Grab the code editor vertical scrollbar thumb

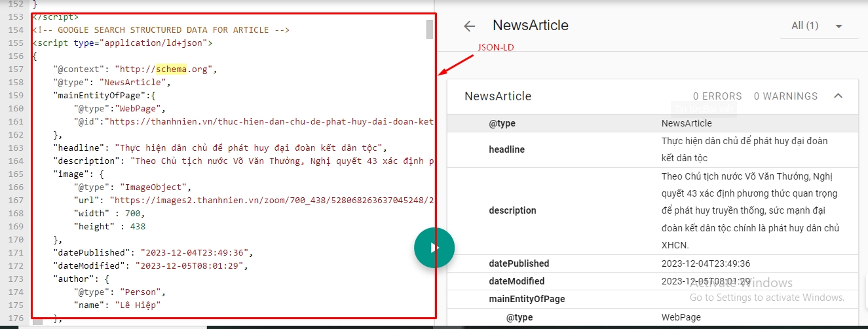click(430, 29)
